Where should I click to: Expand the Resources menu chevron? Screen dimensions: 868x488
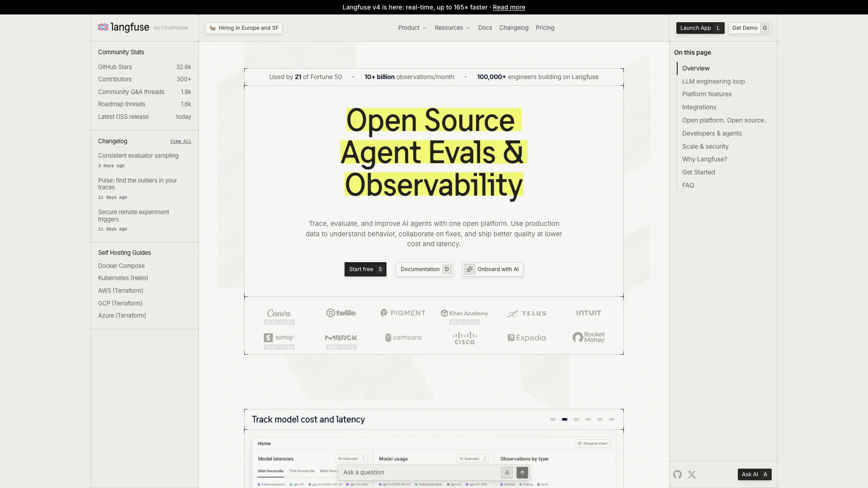468,28
